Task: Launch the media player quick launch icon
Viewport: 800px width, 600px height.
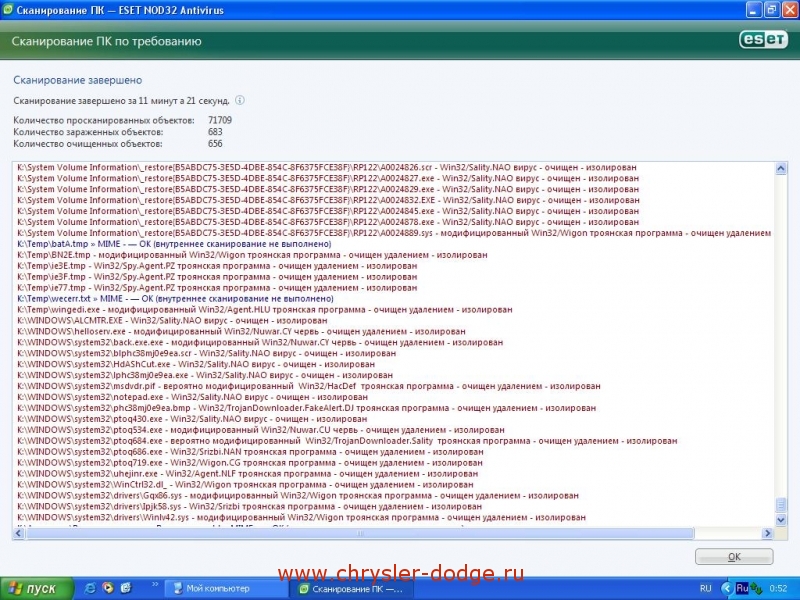Action: click(x=108, y=588)
